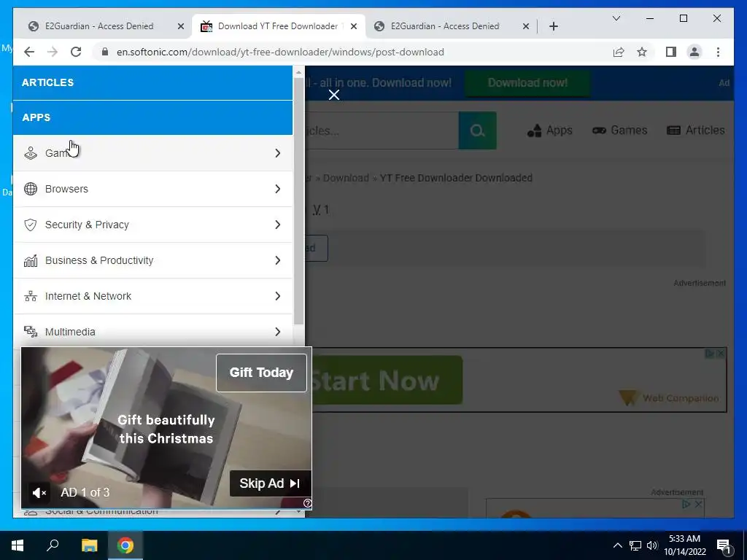This screenshot has height=560, width=747.
Task: Click the Business & Productivity chart icon
Action: (x=31, y=260)
